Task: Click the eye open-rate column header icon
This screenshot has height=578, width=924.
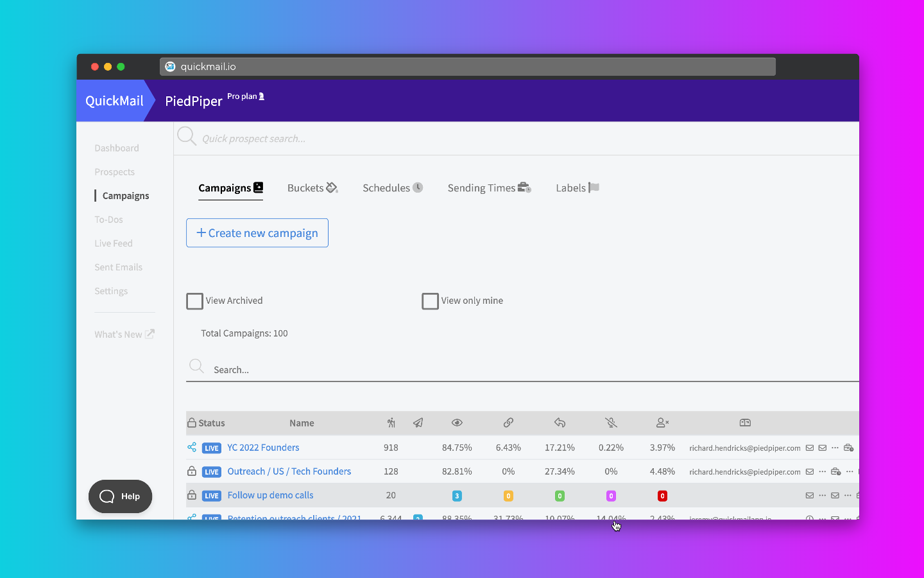Action: (457, 423)
